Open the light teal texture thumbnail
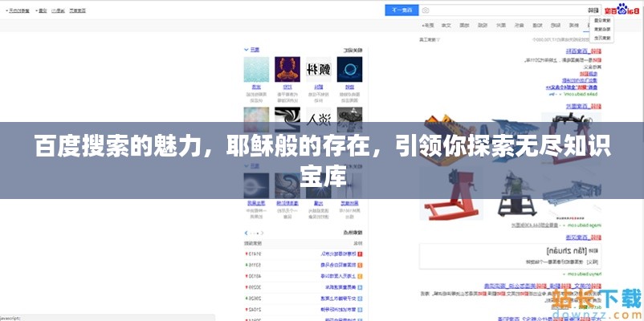 pos(256,69)
